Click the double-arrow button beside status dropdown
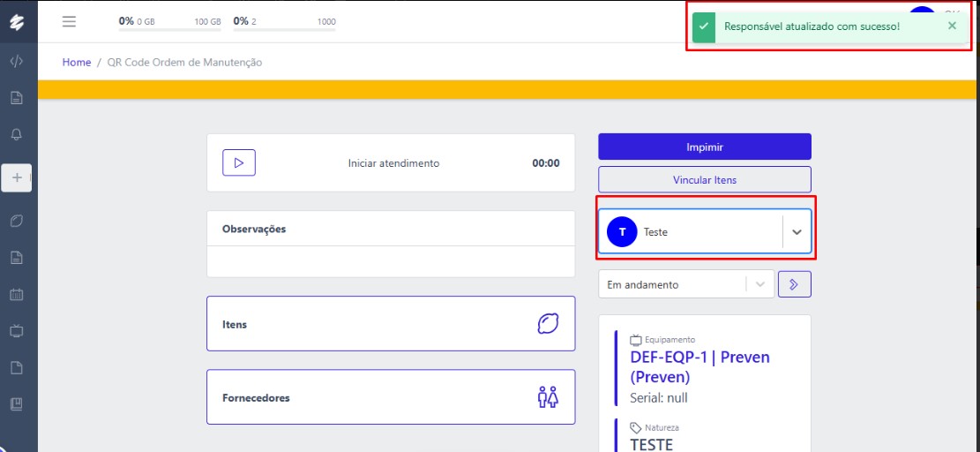 [795, 284]
